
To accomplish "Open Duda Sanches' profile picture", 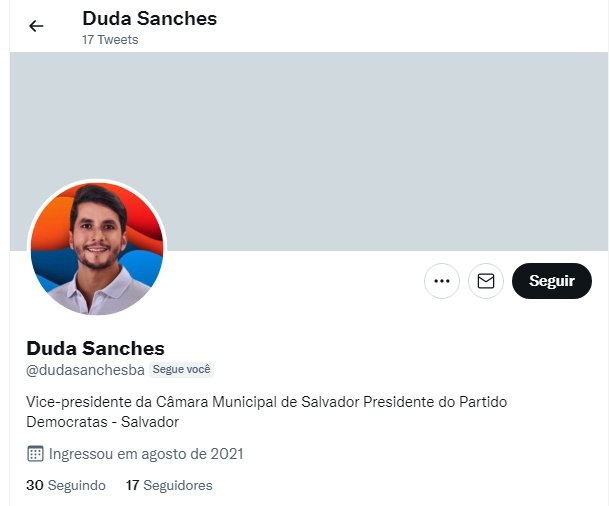I will [97, 249].
